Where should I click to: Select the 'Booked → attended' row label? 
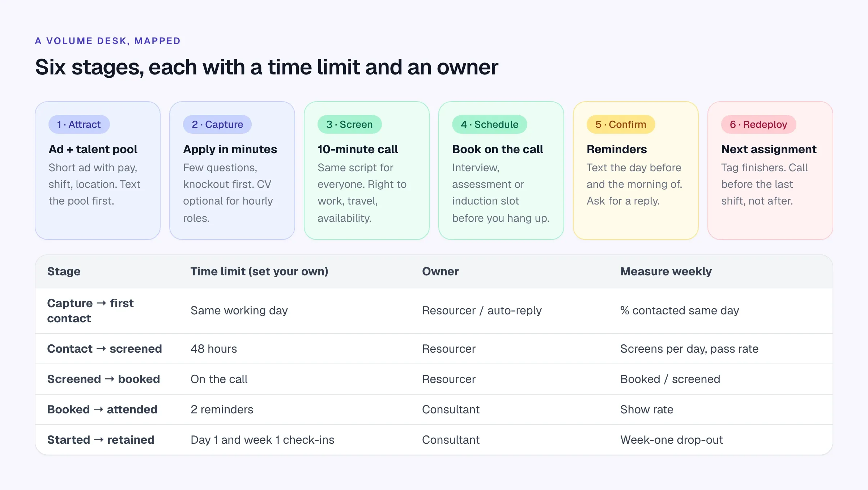[102, 409]
